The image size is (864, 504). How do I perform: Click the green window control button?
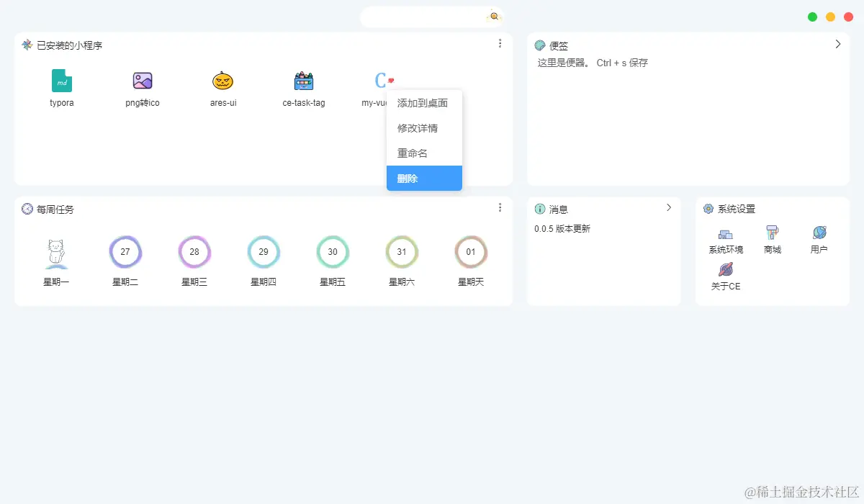pos(813,17)
